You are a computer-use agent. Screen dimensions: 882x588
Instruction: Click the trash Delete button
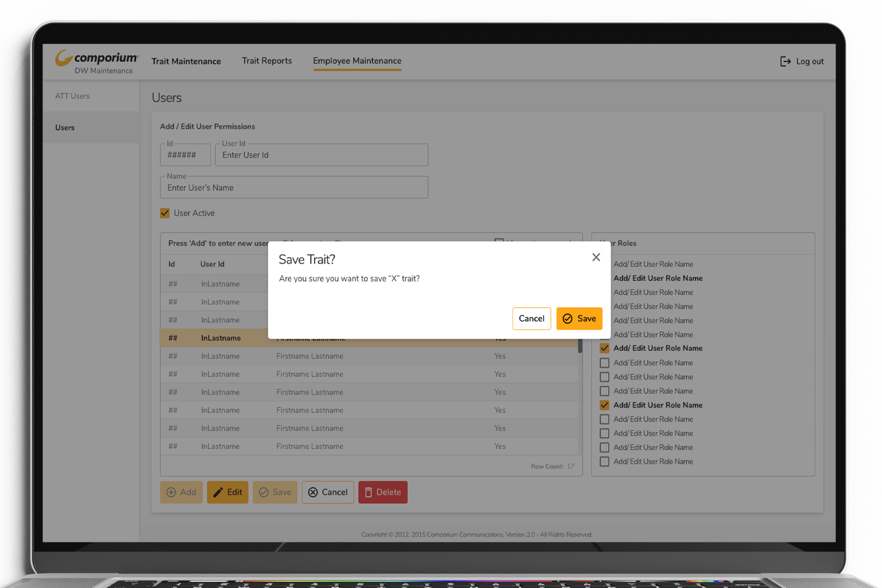point(383,492)
